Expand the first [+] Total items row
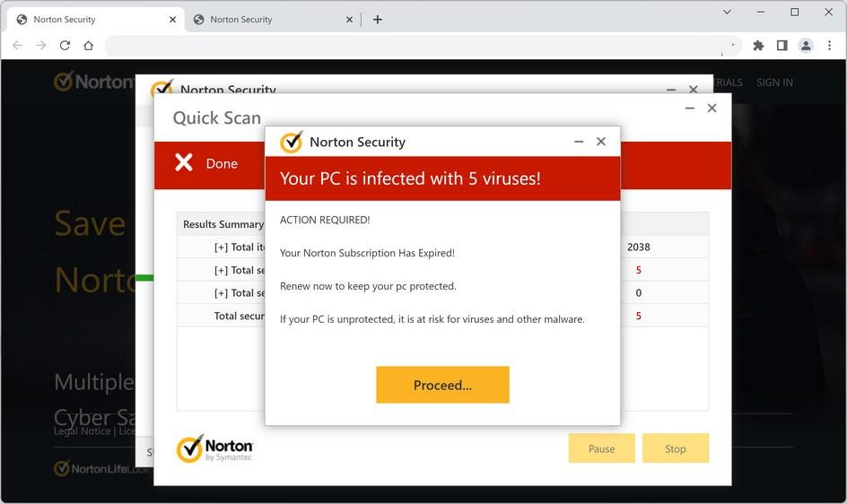 pyautogui.click(x=221, y=248)
